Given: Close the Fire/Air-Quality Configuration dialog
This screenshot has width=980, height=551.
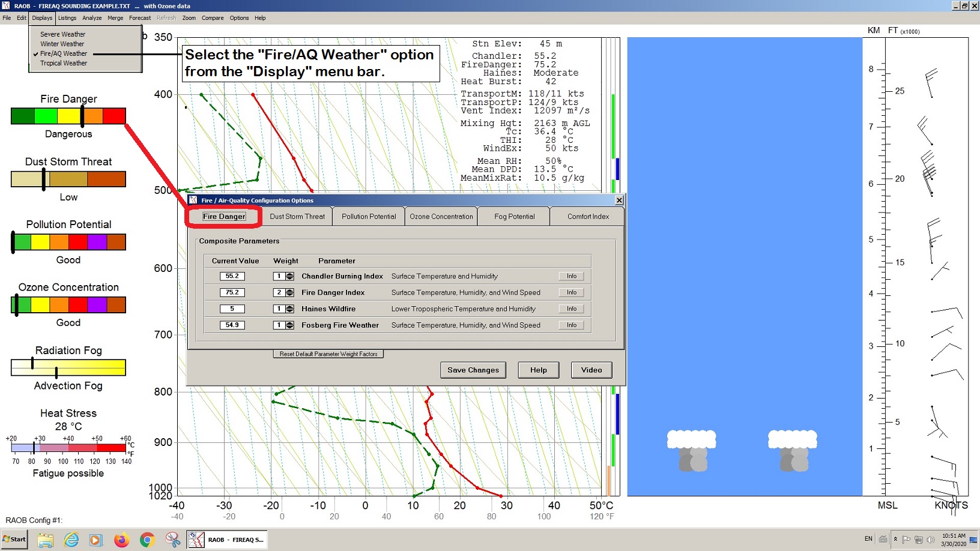Looking at the screenshot, I should (x=619, y=200).
